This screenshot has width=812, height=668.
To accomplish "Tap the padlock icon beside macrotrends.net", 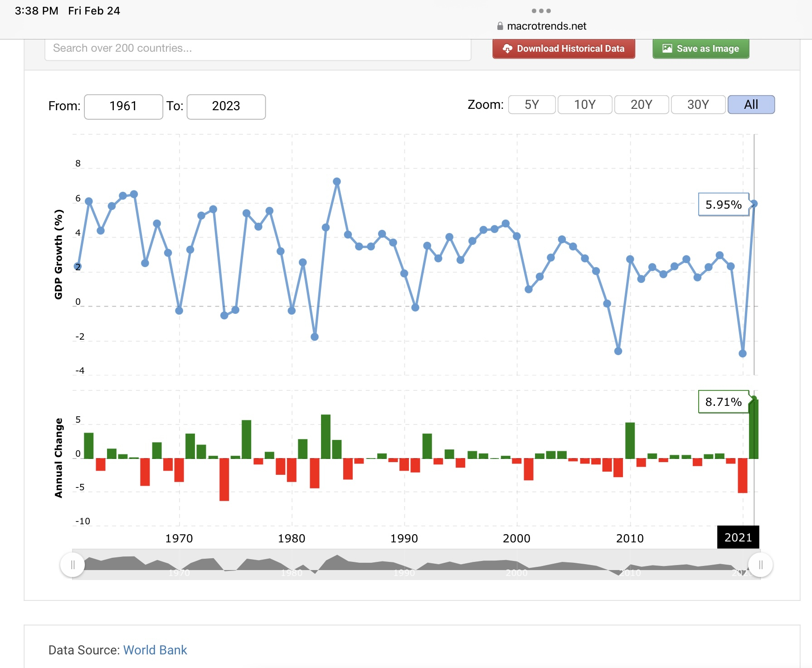I will 500,26.
